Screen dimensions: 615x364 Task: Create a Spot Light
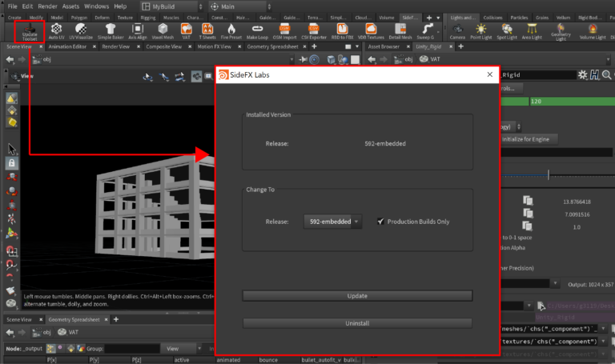pyautogui.click(x=507, y=31)
